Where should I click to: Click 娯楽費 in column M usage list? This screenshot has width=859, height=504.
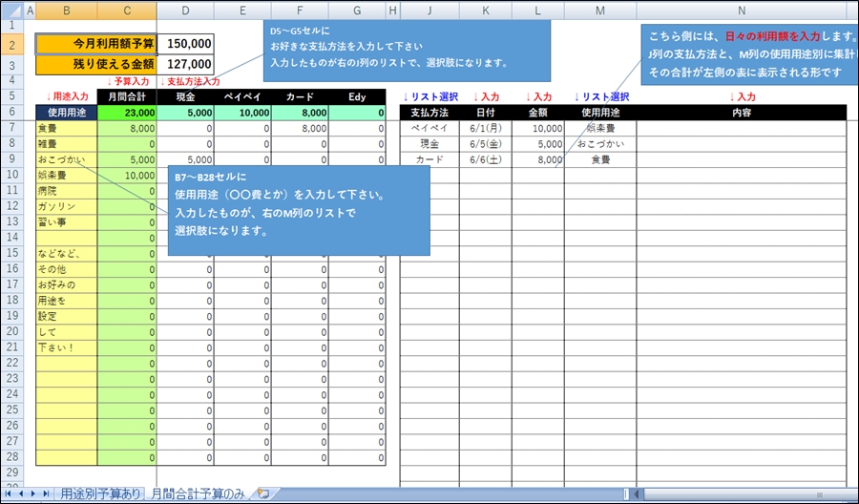tap(600, 128)
